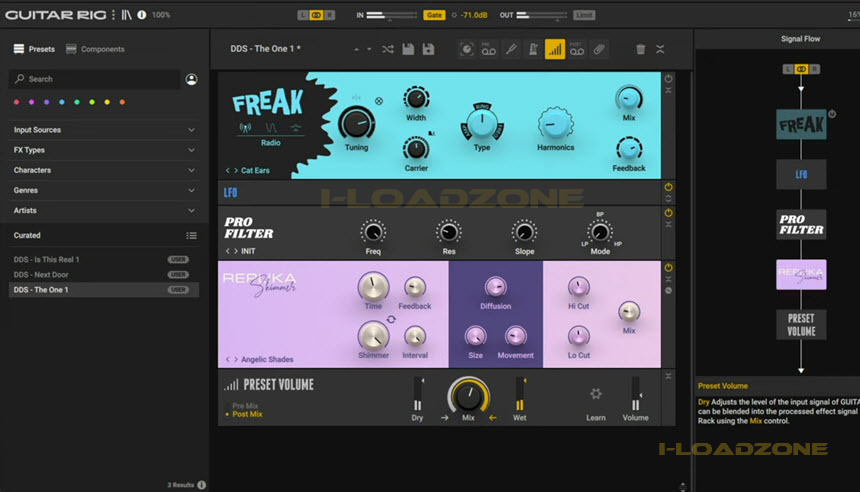Save the preset with the floppy disk icon
This screenshot has width=860, height=492.
tap(408, 49)
